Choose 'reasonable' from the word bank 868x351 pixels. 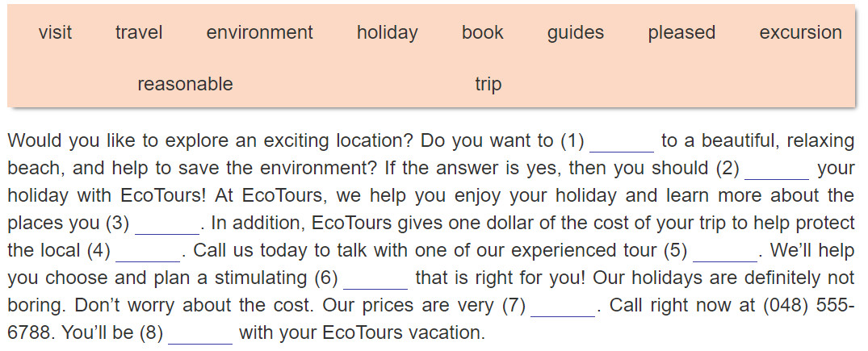click(x=185, y=84)
